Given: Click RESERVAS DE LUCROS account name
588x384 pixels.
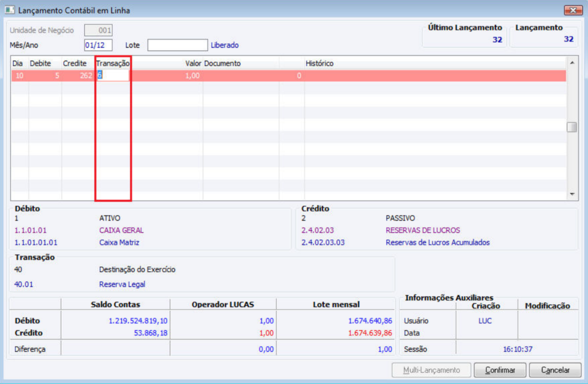Looking at the screenshot, I should pyautogui.click(x=423, y=231).
